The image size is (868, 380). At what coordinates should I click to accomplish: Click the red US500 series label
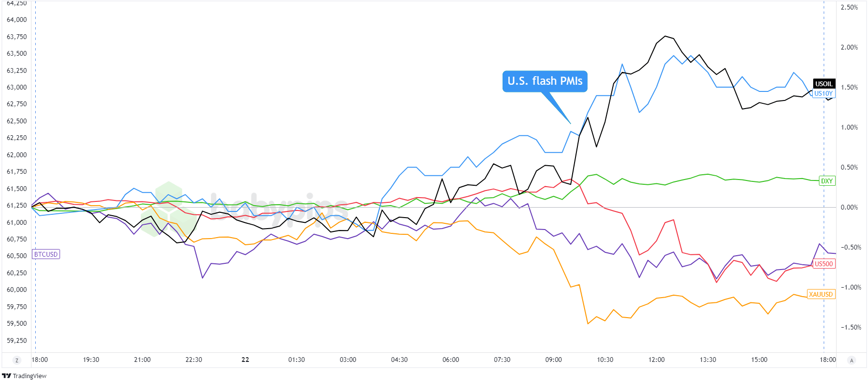824,264
